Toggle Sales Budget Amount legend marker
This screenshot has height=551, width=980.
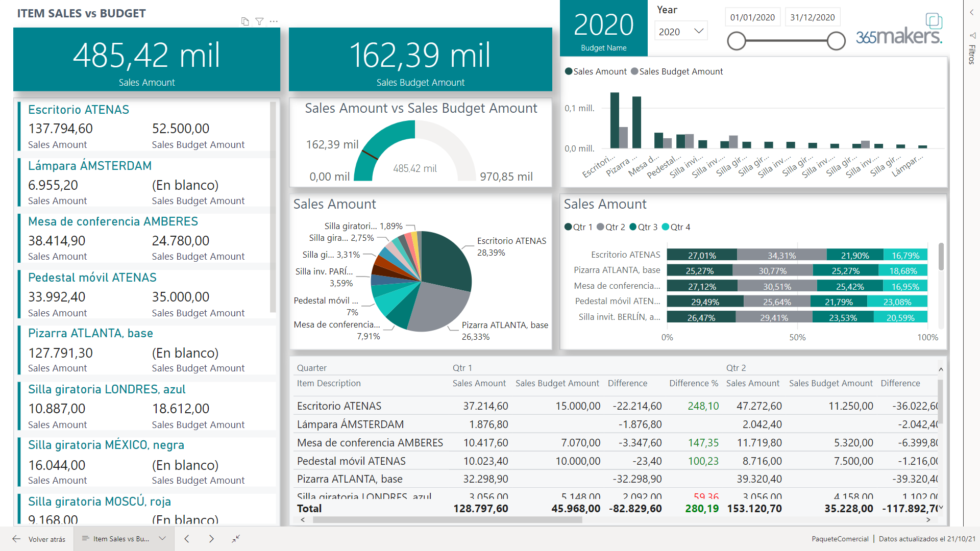[634, 71]
